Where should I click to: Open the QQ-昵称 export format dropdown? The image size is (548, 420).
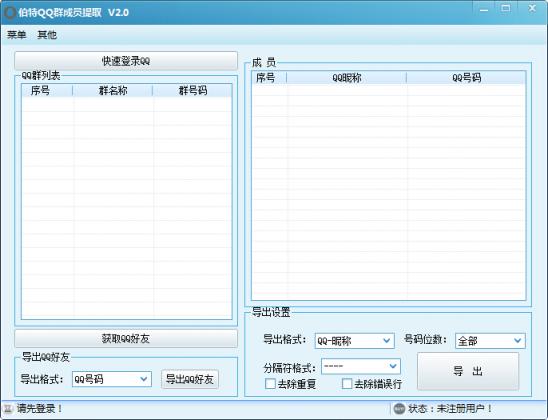(x=354, y=341)
